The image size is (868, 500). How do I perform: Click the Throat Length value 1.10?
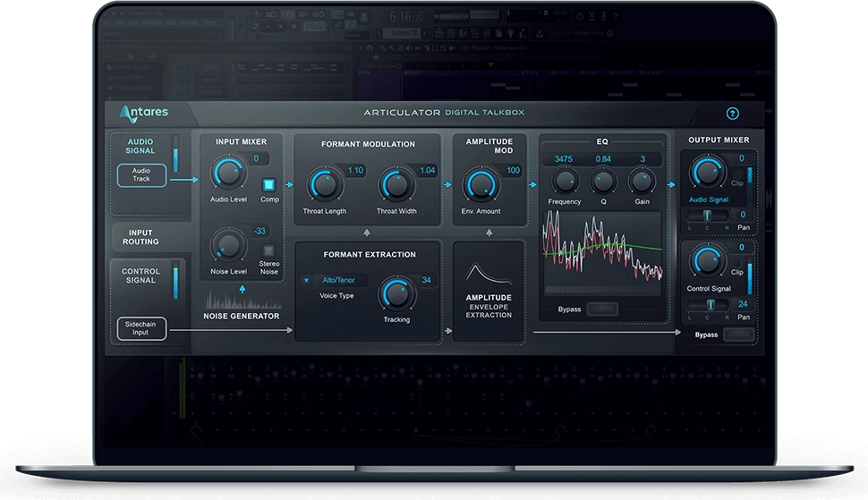(355, 170)
